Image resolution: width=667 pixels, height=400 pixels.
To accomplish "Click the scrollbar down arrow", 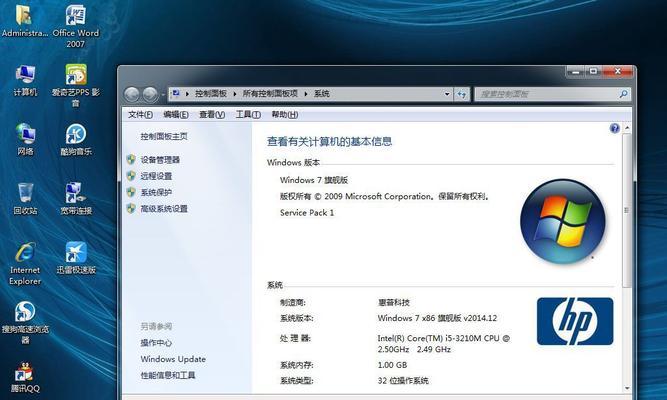I will 627,388.
